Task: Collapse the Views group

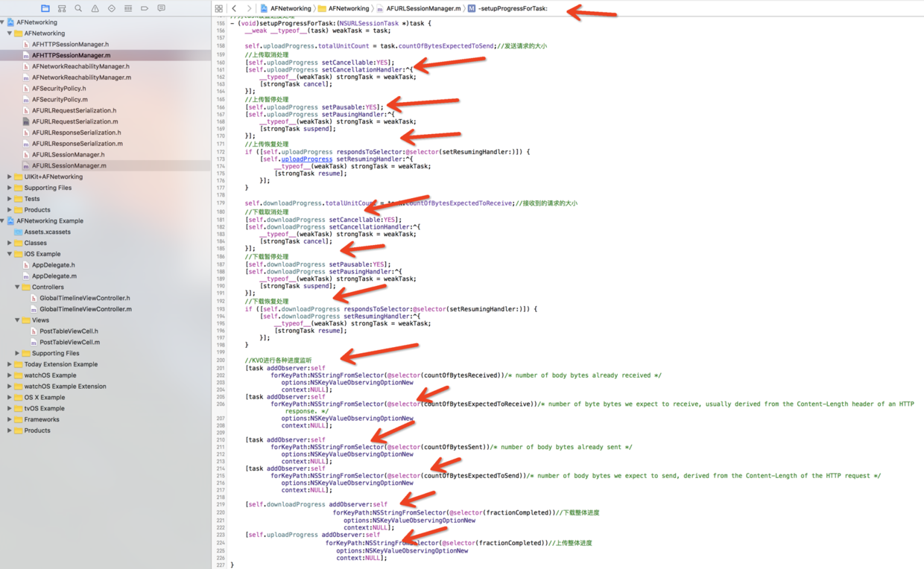Action: pyautogui.click(x=17, y=320)
